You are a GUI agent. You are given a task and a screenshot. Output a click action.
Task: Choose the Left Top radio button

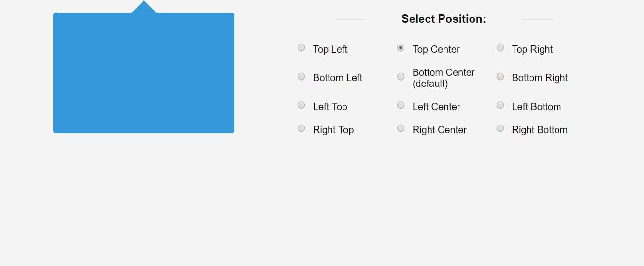tap(301, 105)
